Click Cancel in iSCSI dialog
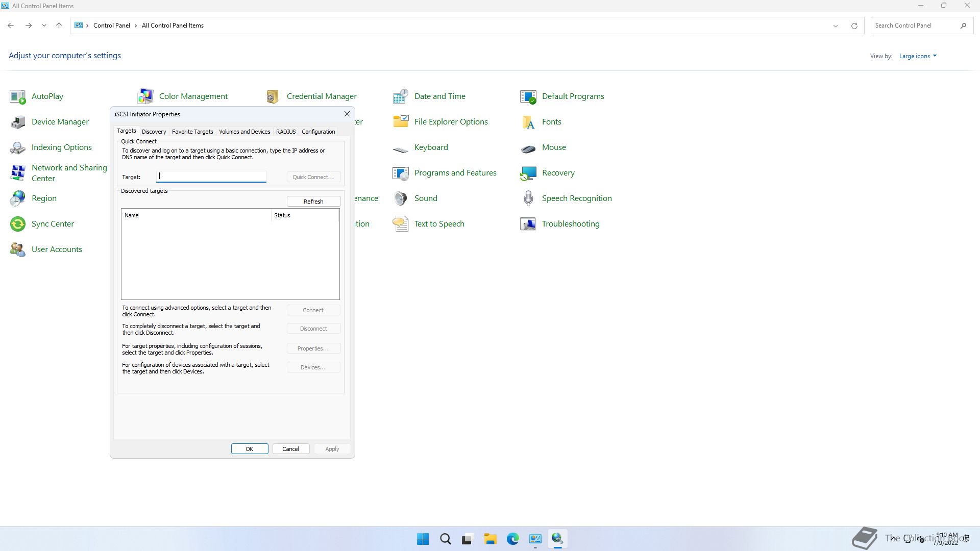Screen dimensions: 980x551 coord(290,449)
